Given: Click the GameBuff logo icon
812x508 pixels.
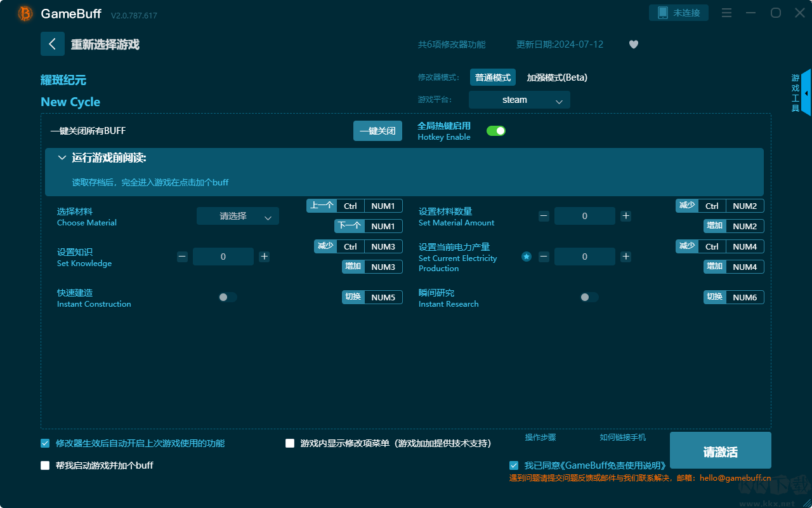Looking at the screenshot, I should tap(25, 13).
